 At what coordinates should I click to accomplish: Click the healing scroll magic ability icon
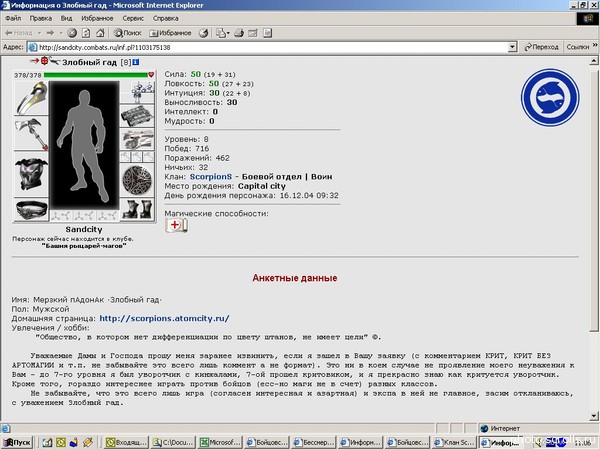point(176,225)
